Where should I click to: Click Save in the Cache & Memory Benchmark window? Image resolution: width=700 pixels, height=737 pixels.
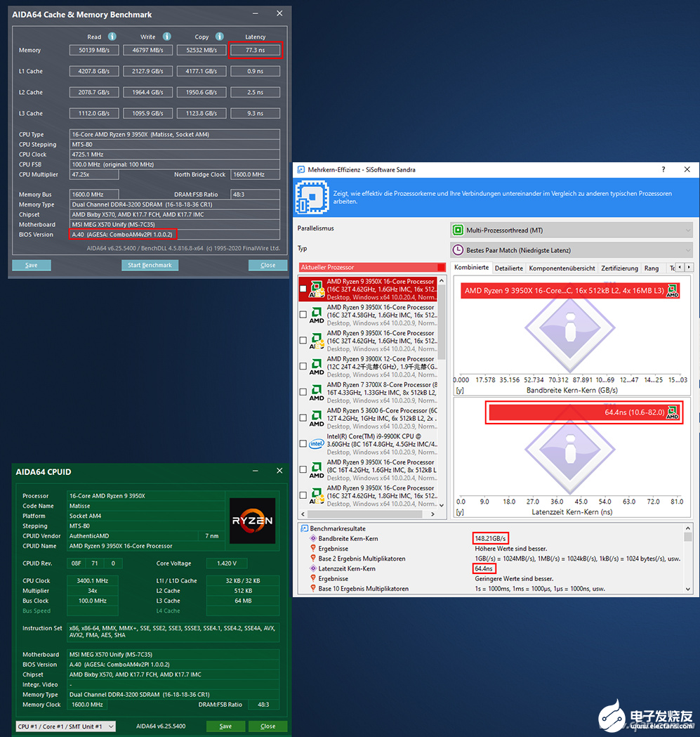point(32,265)
